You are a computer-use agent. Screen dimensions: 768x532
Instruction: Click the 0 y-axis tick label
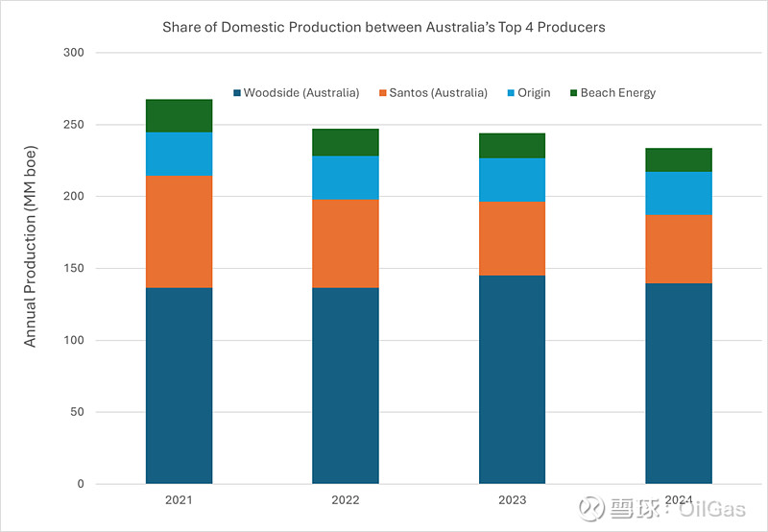(81, 484)
